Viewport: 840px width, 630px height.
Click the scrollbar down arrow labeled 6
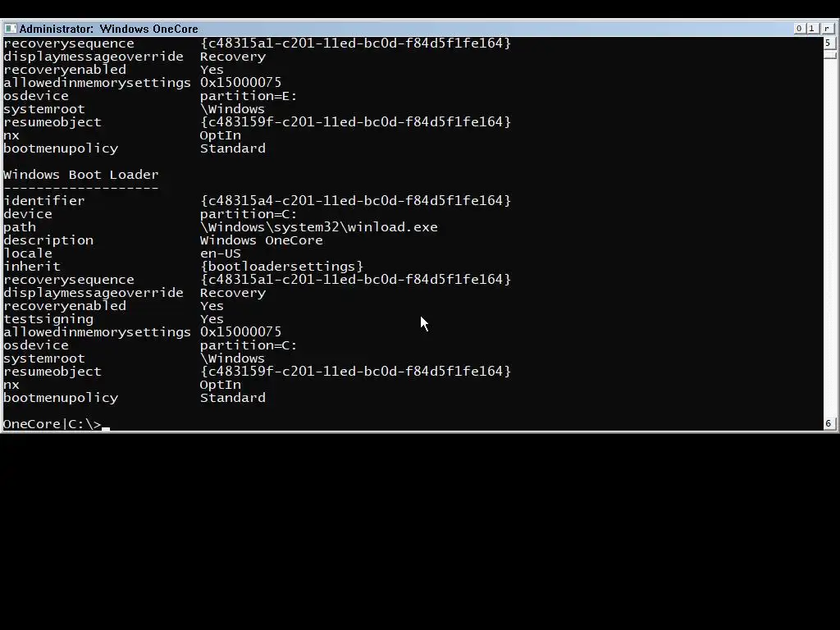(829, 423)
